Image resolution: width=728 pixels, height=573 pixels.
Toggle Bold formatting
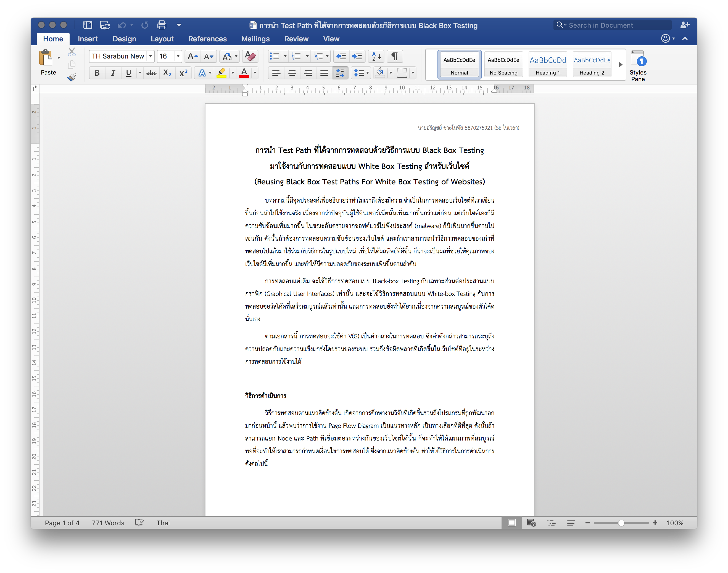[x=97, y=73]
